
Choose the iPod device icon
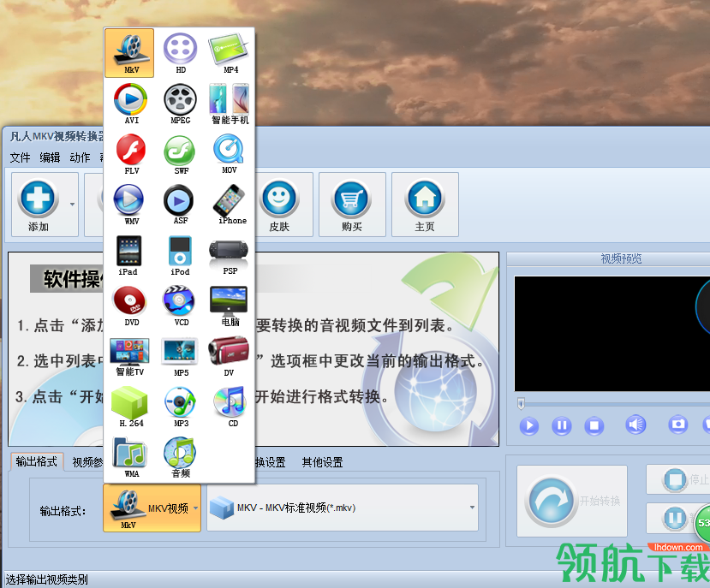180,255
